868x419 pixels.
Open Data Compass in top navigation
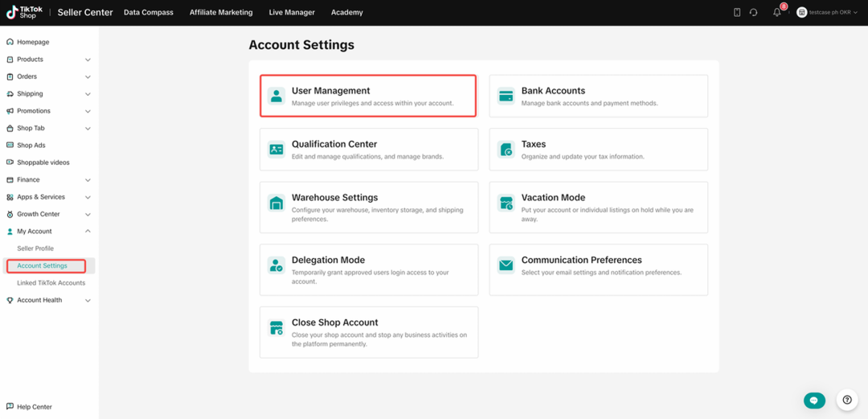point(149,12)
